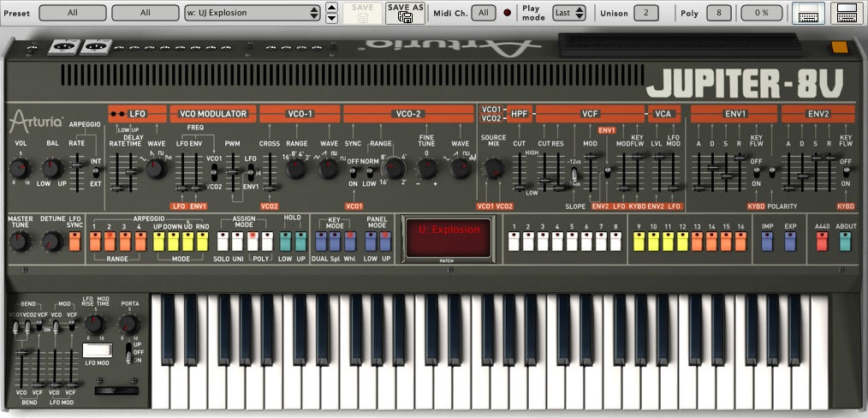Show the keyboard-only view icon
Image resolution: width=868 pixels, height=418 pixels.
click(x=808, y=13)
